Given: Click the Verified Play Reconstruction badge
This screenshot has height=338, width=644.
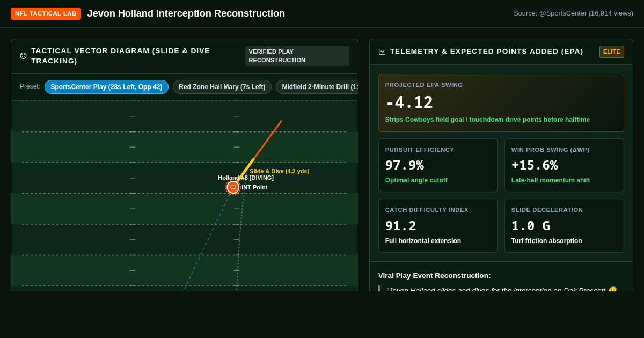Looking at the screenshot, I should (x=297, y=56).
